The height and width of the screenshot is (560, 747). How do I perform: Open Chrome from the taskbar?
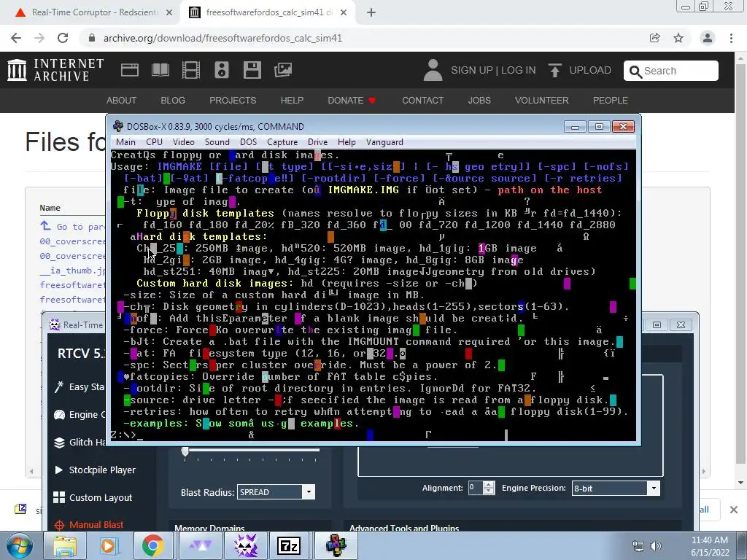153,545
